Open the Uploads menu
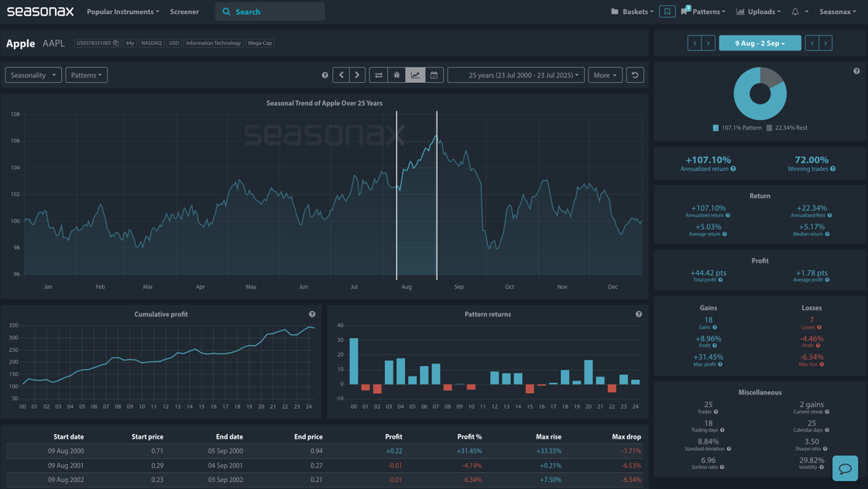Viewport: 868px width, 489px height. pyautogui.click(x=758, y=12)
